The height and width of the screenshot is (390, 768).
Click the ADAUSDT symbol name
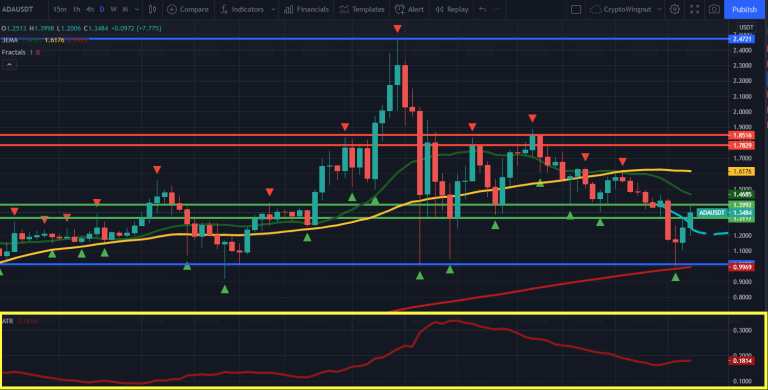coord(17,9)
